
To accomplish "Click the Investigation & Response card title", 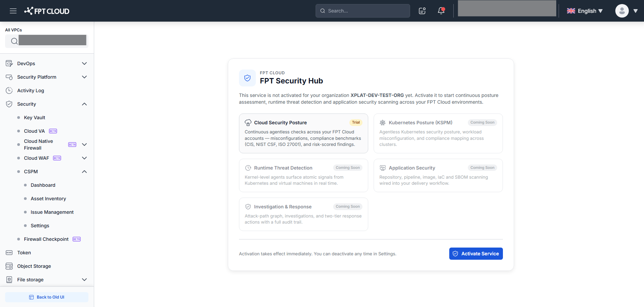I will coord(283,207).
